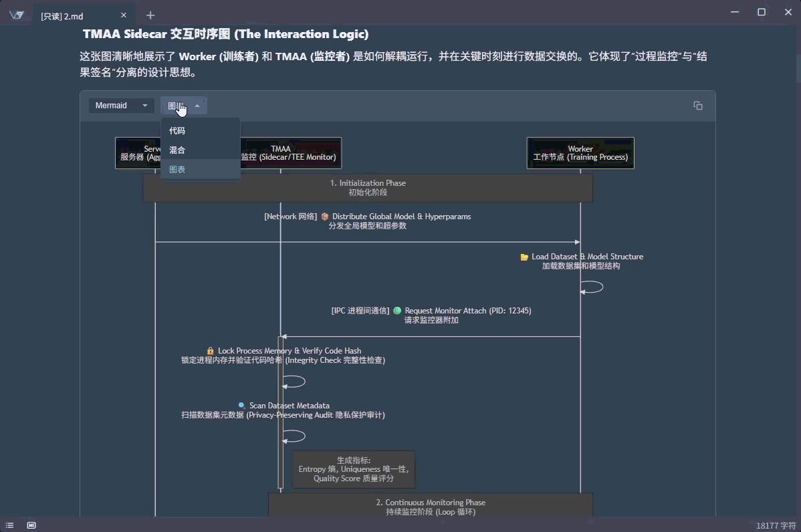
Task: Close the application window
Action: [786, 12]
